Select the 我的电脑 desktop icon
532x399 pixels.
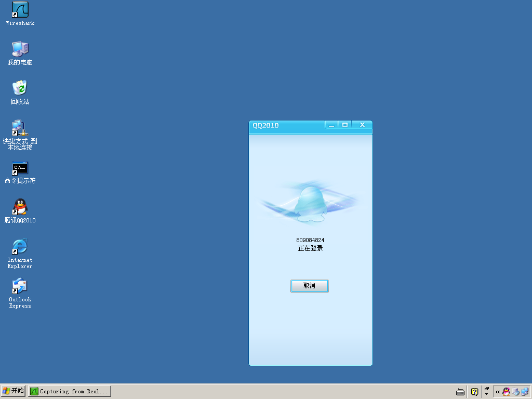[x=20, y=54]
